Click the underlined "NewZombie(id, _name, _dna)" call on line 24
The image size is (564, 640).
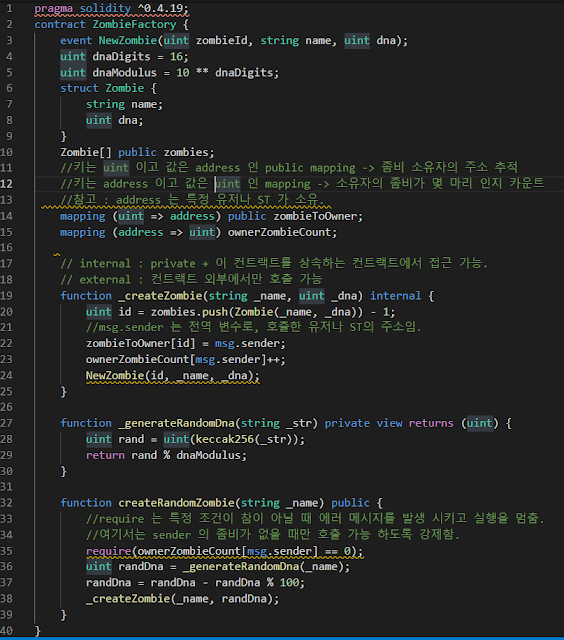(173, 375)
